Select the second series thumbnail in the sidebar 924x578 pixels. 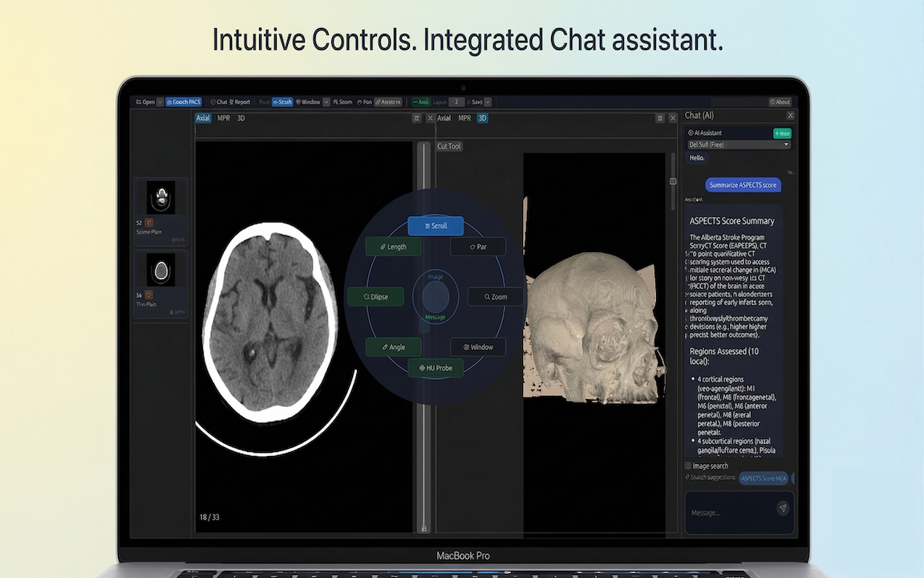[x=160, y=273]
